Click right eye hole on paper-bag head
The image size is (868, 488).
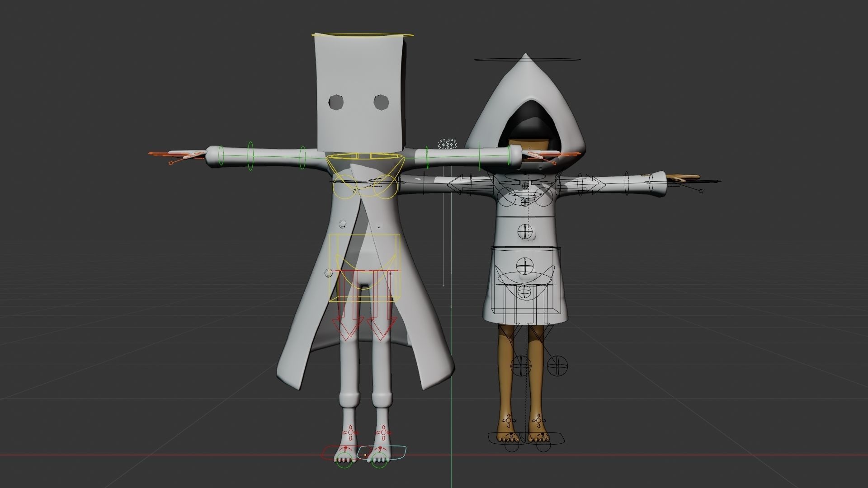(382, 102)
